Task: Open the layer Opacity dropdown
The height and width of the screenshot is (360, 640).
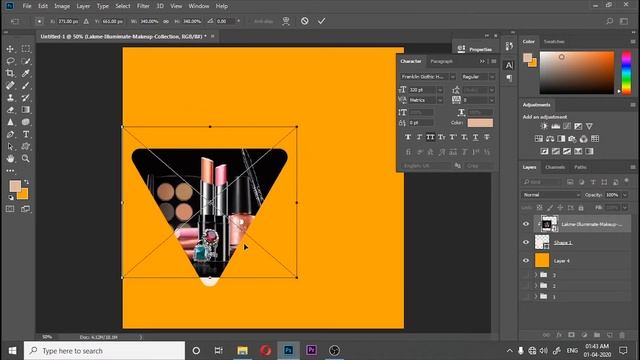Action: click(625, 195)
